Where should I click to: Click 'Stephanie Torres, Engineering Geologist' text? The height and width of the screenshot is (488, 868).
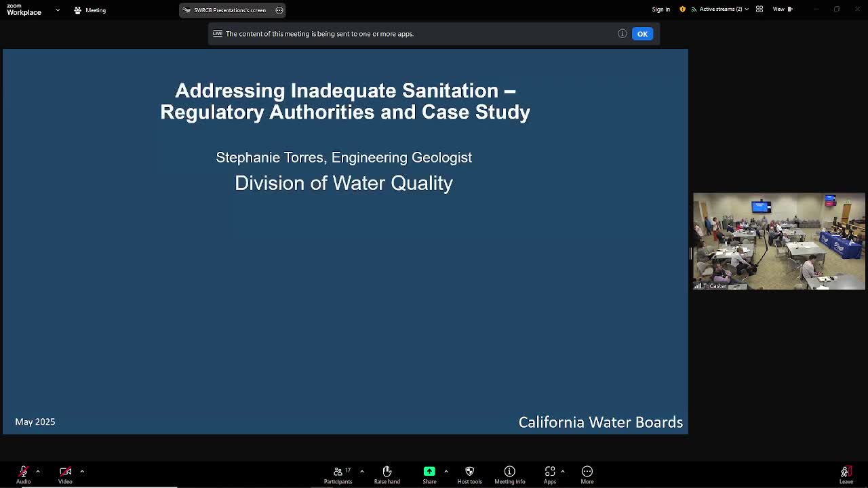coord(344,157)
